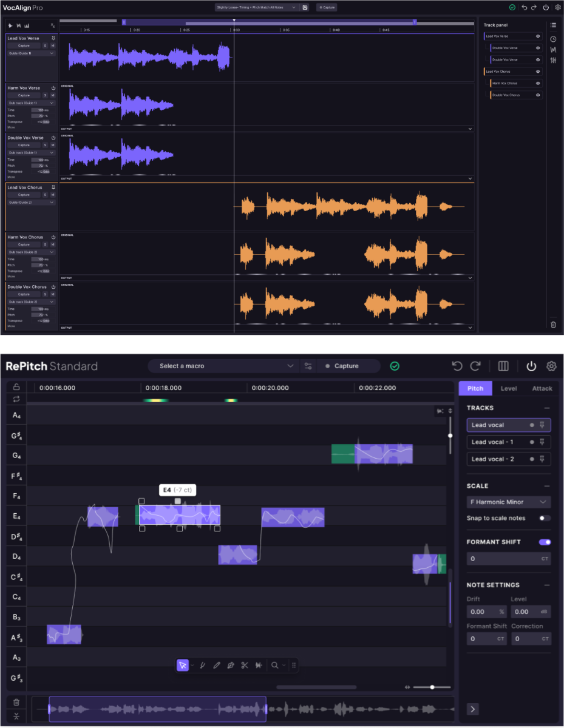Screen dimensions: 564x728
Task: Click the horizontal zoom slider in RePitch
Action: coord(432,687)
